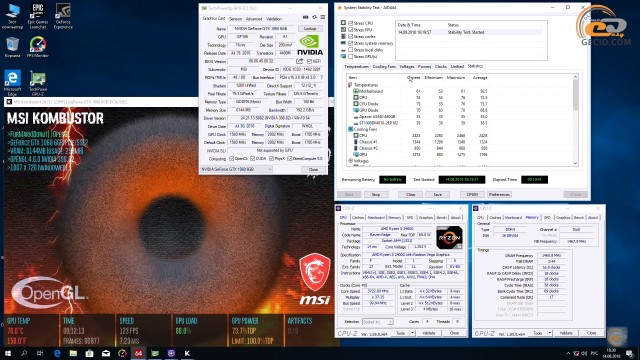
Task: Open Socket selection dropdown in CPU-Z
Action: point(378,322)
